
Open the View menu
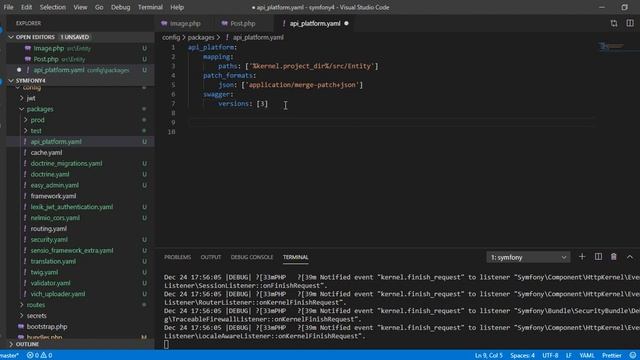[x=80, y=7]
